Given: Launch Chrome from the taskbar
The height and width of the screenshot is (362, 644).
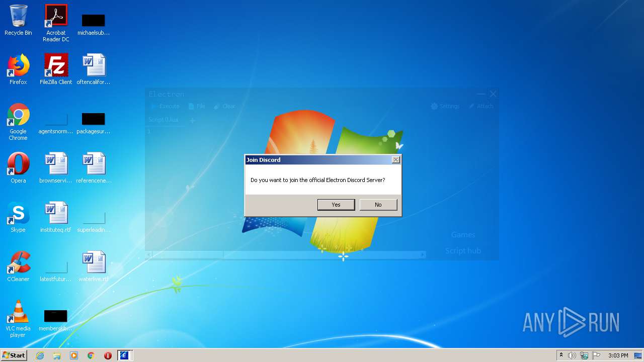Looking at the screenshot, I should [91, 355].
